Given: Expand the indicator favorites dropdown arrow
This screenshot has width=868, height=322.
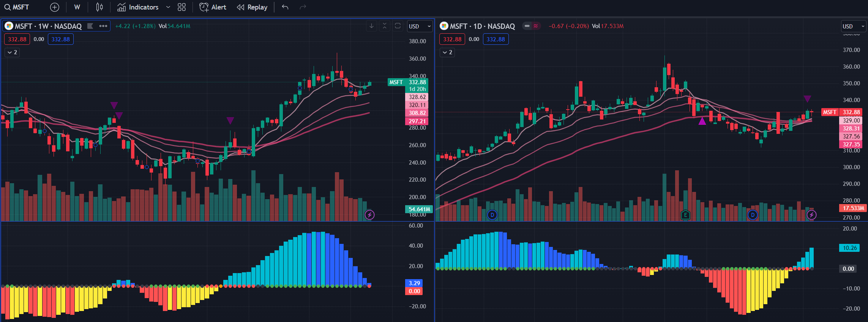Looking at the screenshot, I should [168, 7].
